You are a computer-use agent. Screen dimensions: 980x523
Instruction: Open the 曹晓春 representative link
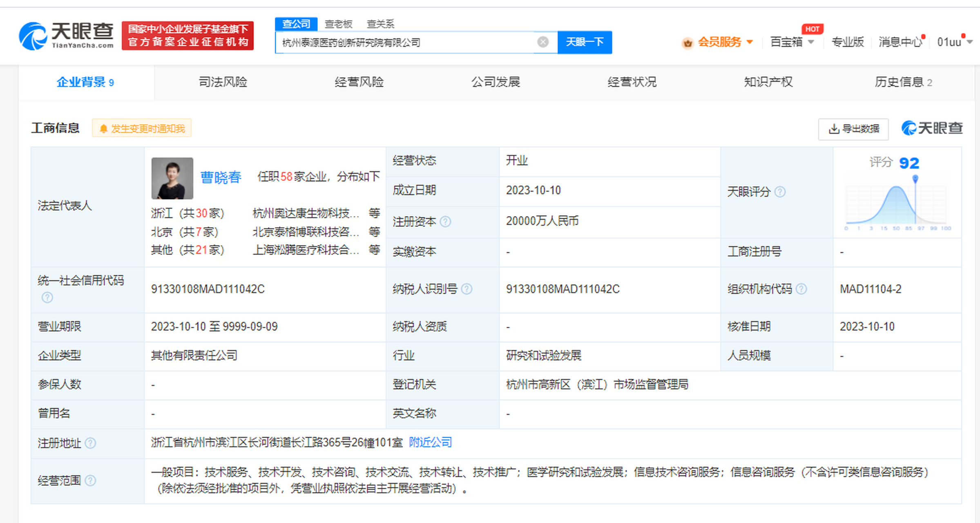[221, 177]
